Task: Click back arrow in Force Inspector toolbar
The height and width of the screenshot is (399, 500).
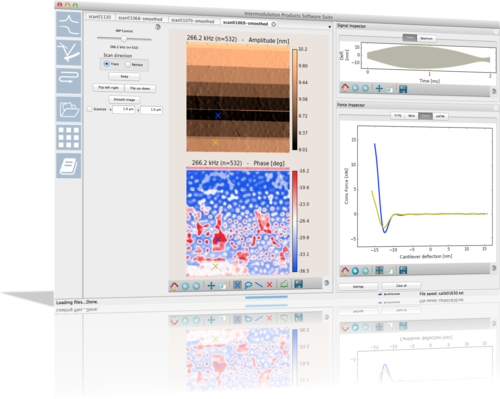Action: 355,271
